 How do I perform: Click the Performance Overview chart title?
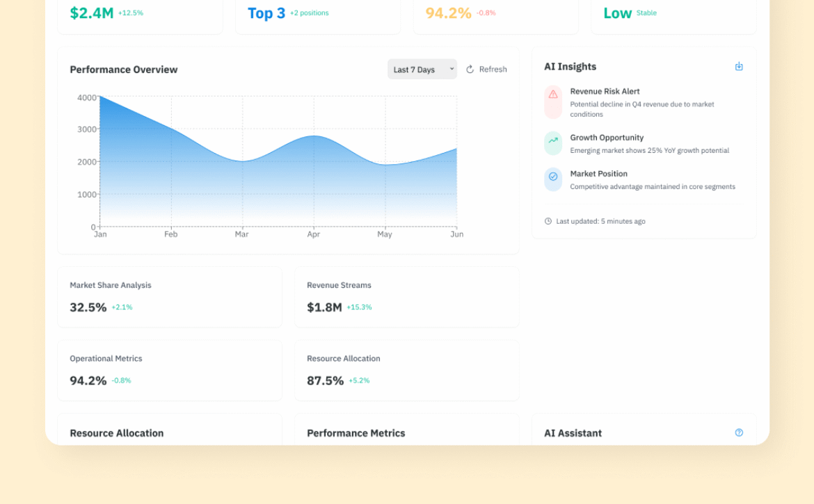124,70
